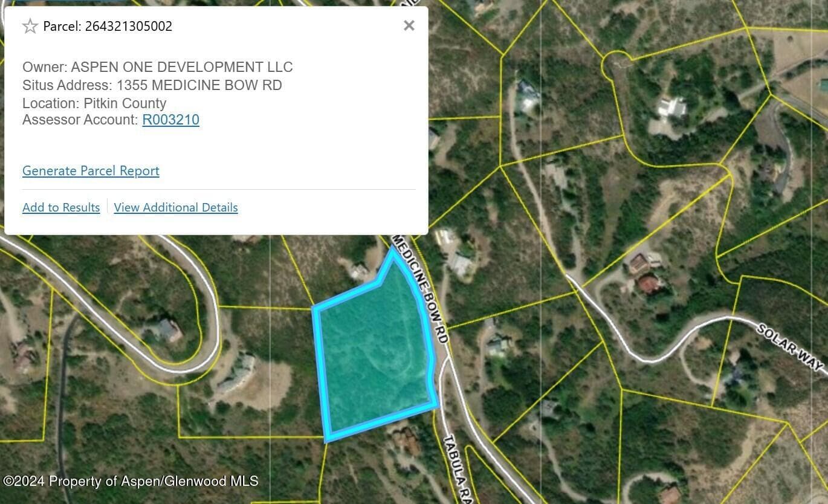Click the house inside the road loop
828x504 pixels.
pyautogui.click(x=167, y=331)
